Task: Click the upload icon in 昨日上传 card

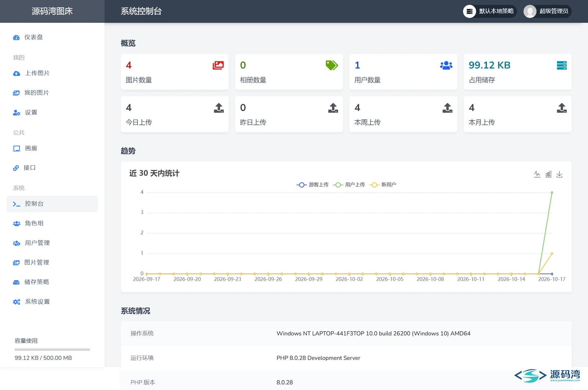Action: pos(333,108)
